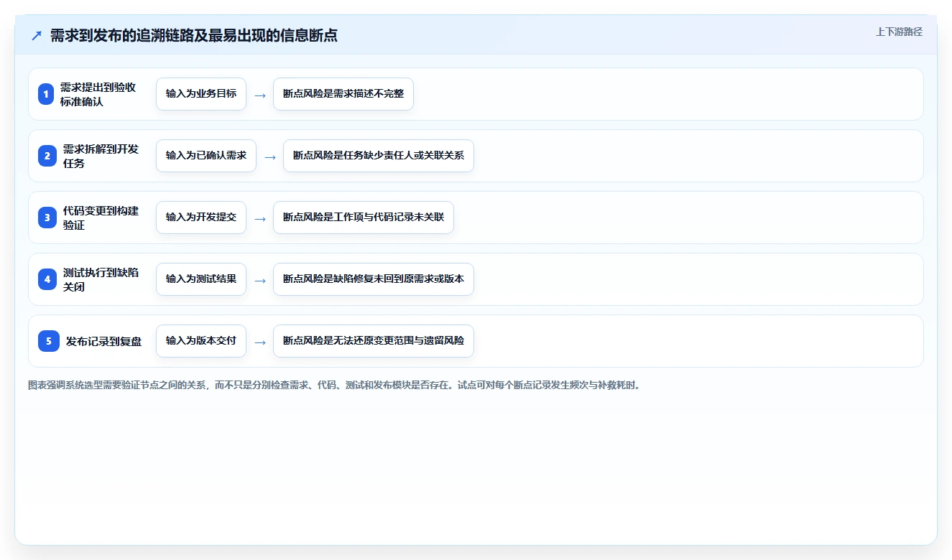The image size is (952, 560).
Task: Click step number badge 4
Action: pos(47,279)
